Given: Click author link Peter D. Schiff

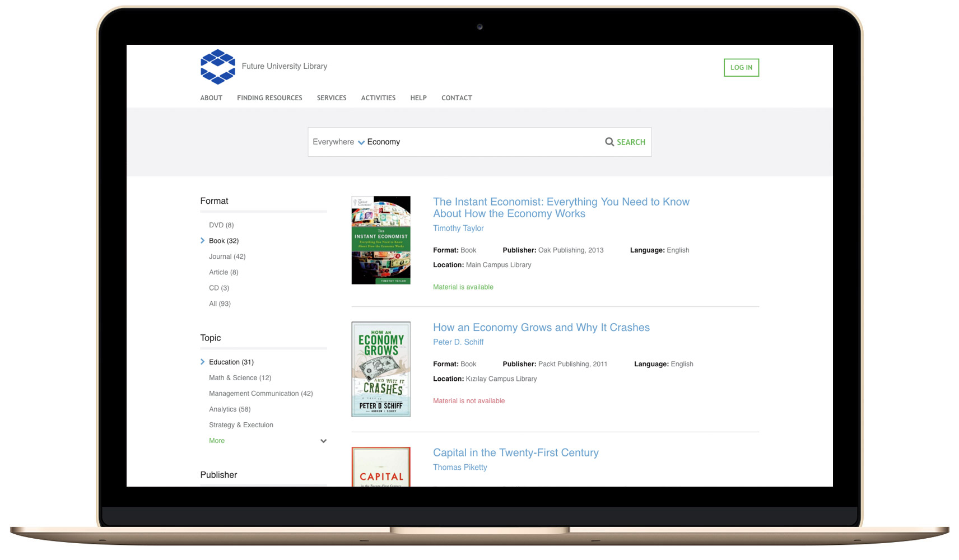Looking at the screenshot, I should click(x=458, y=342).
